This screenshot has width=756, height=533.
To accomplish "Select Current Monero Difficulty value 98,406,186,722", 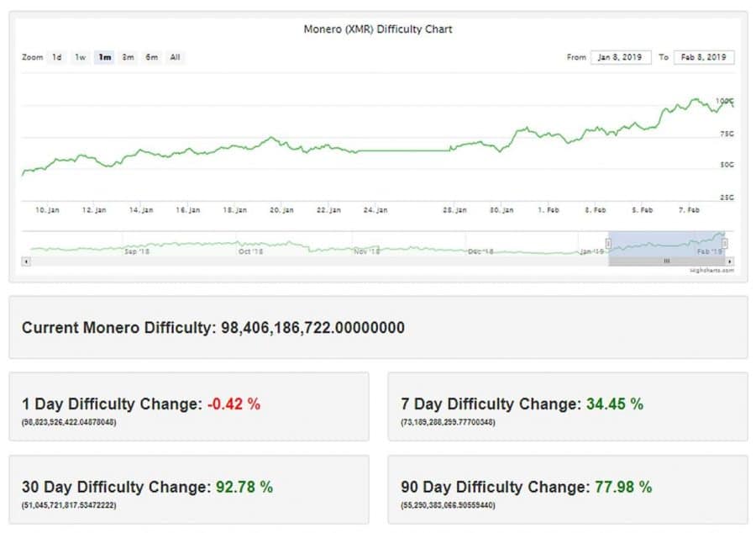I will click(312, 328).
